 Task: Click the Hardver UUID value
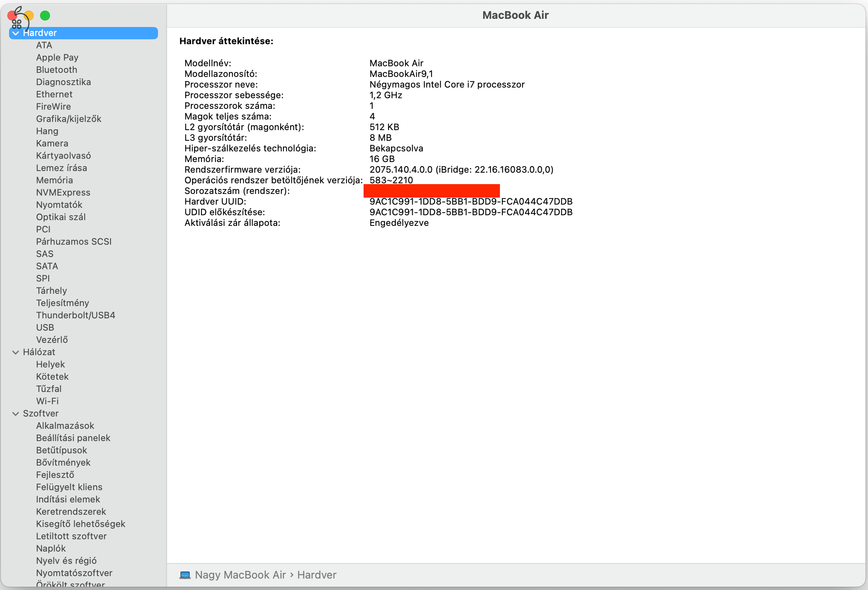point(471,202)
